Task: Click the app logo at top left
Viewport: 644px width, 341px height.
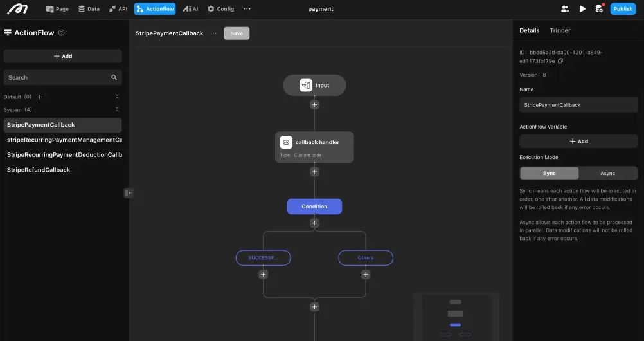Action: (17, 8)
